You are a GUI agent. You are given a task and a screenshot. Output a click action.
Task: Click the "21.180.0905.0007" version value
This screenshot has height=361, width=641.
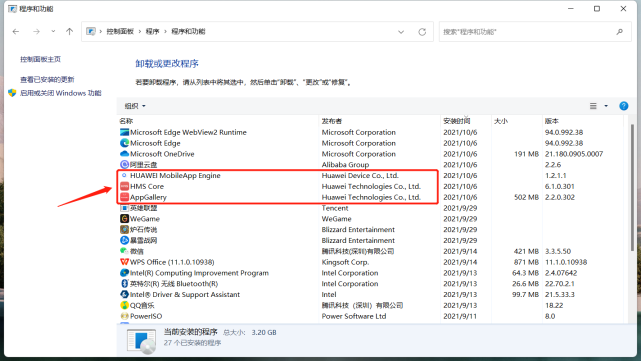(x=574, y=154)
